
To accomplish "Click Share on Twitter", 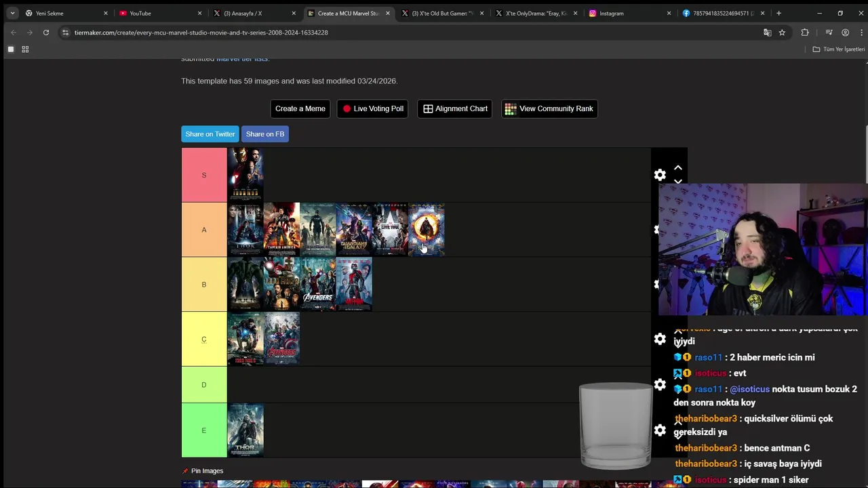I will coord(210,134).
